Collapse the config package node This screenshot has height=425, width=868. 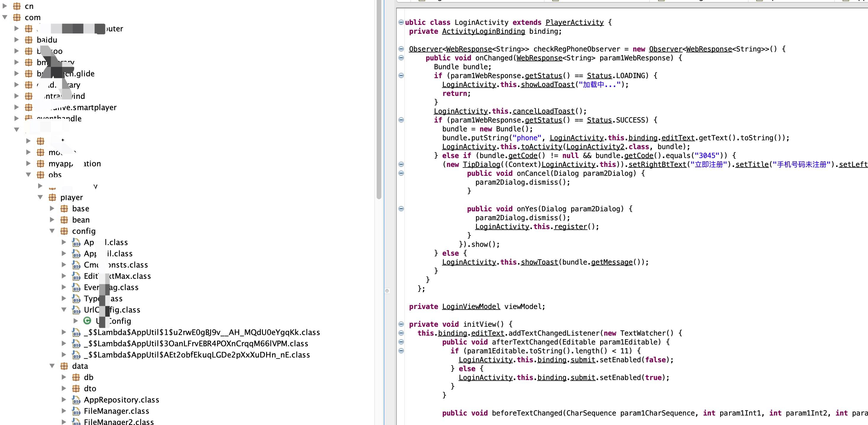52,231
